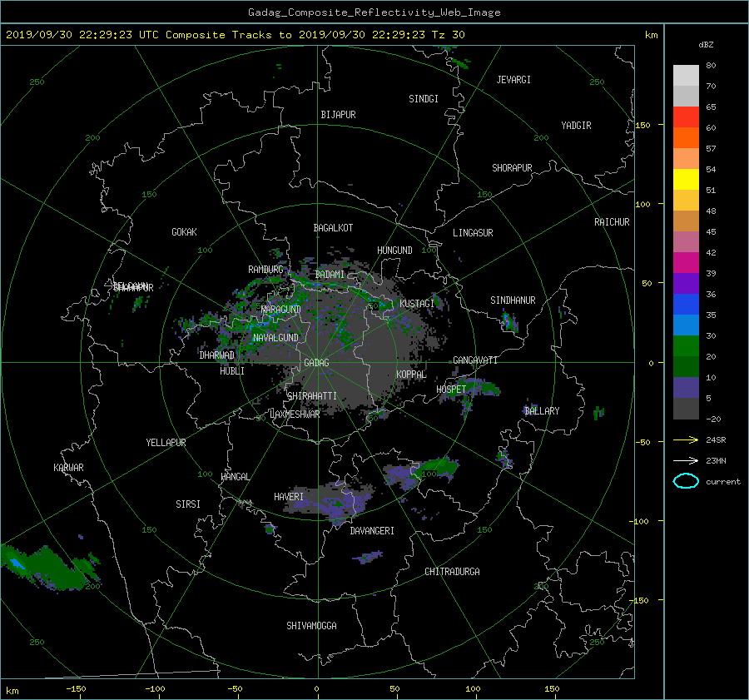
Task: Select the dark gray -20 dBZ color swatch
Action: [x=686, y=408]
